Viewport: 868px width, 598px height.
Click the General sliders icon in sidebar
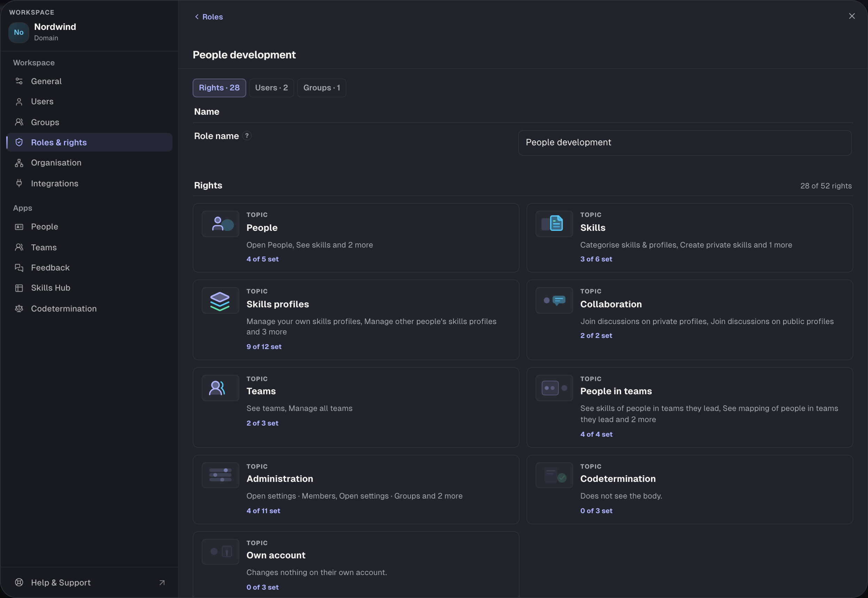pyautogui.click(x=19, y=81)
